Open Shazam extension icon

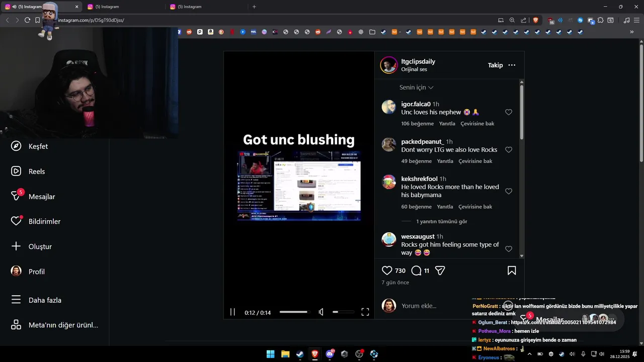point(580,20)
